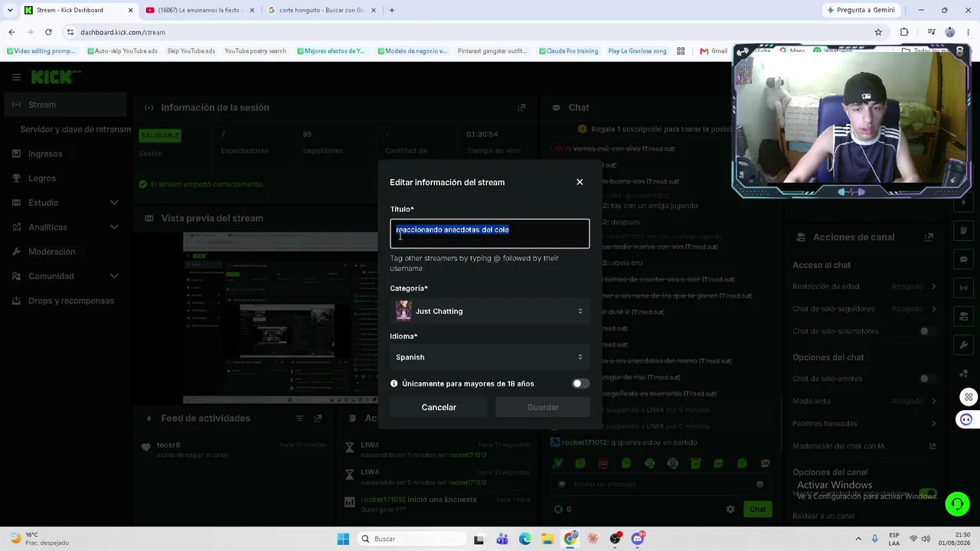Image resolution: width=980 pixels, height=551 pixels.
Task: Select Stream in the sidebar
Action: pos(65,105)
